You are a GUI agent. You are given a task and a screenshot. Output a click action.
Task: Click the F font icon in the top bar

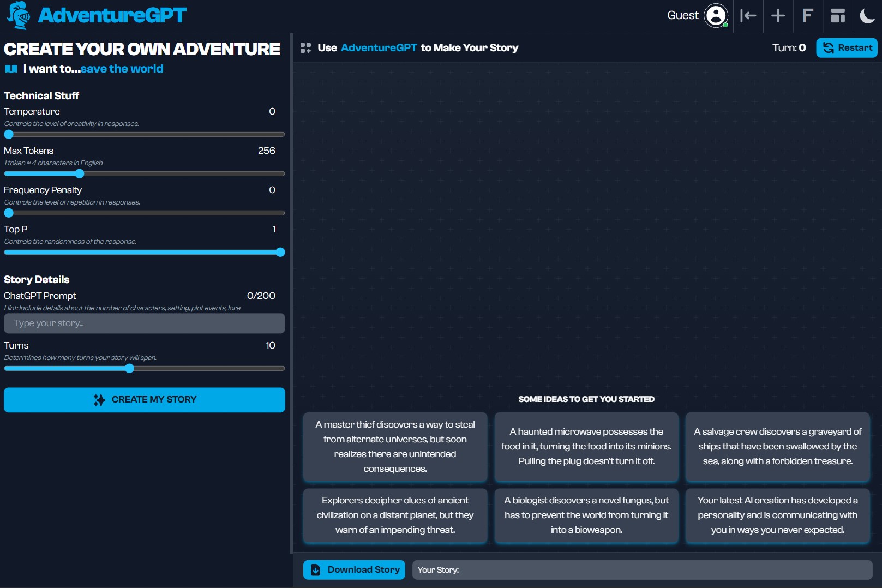pyautogui.click(x=808, y=16)
